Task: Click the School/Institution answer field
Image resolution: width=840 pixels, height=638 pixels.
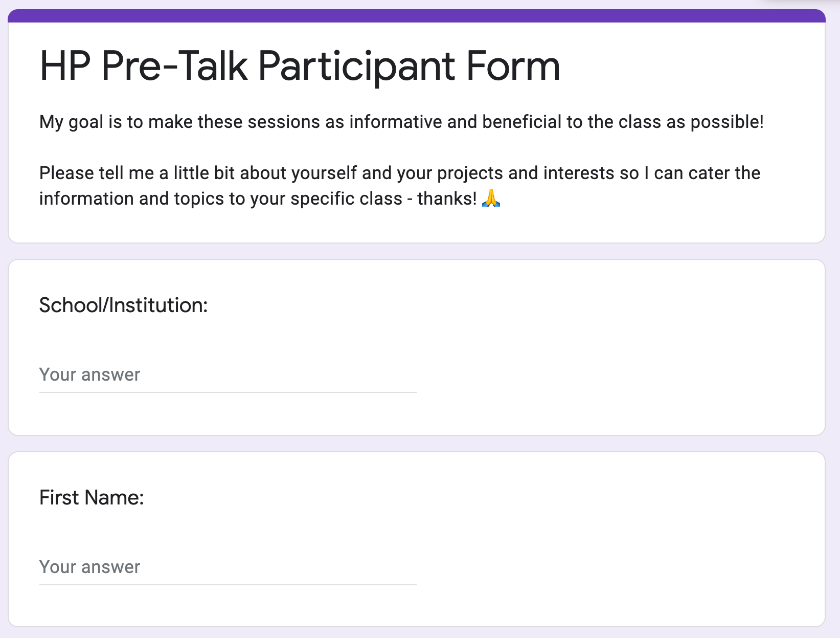Action: point(228,375)
